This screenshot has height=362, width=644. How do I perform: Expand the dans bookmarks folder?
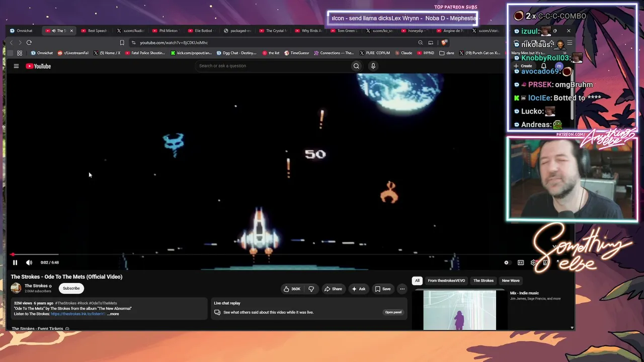point(447,53)
